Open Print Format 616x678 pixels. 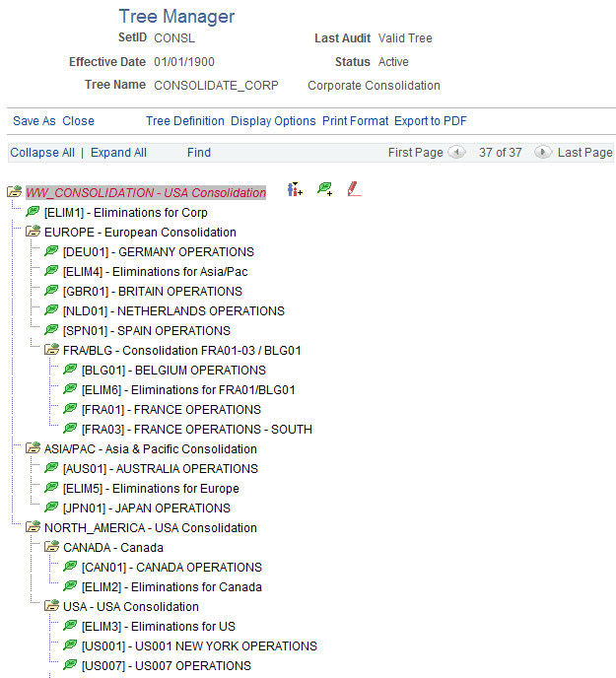pos(355,121)
